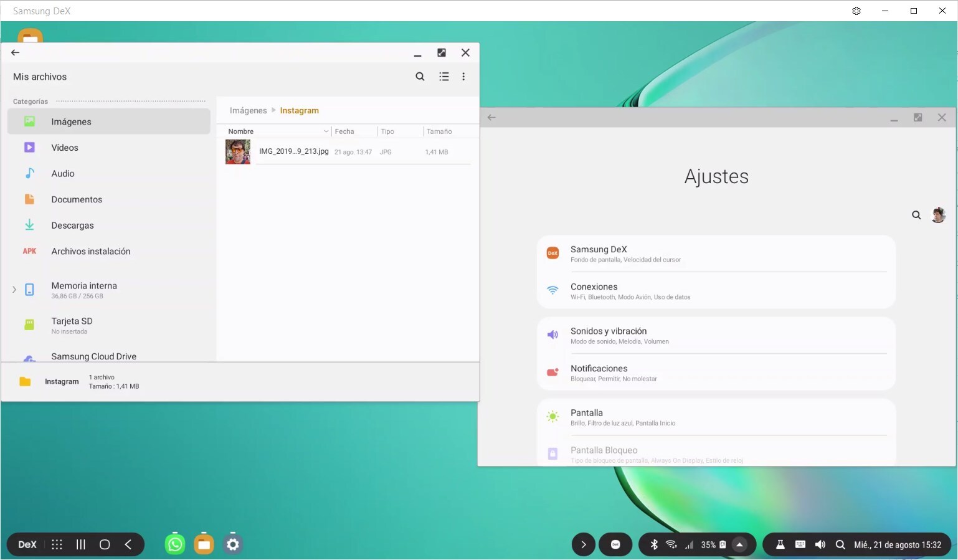Click the partially hidden desktop folder icon
Screen dimensions: 958x560
coord(30,35)
